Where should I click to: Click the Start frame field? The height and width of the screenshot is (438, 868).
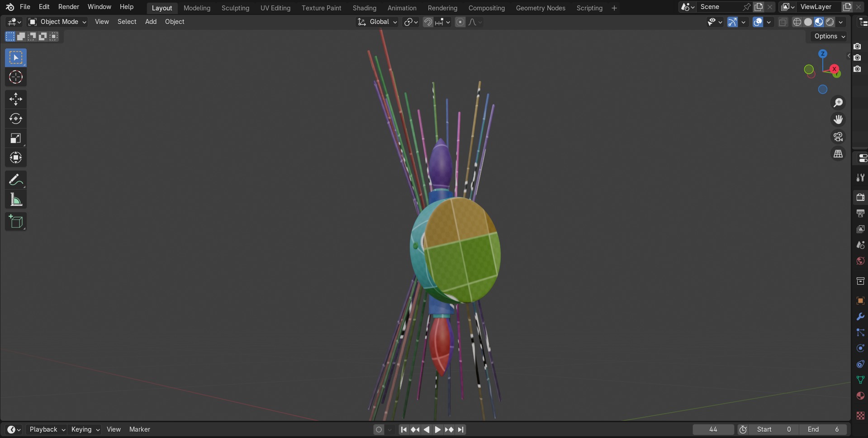[774, 429]
